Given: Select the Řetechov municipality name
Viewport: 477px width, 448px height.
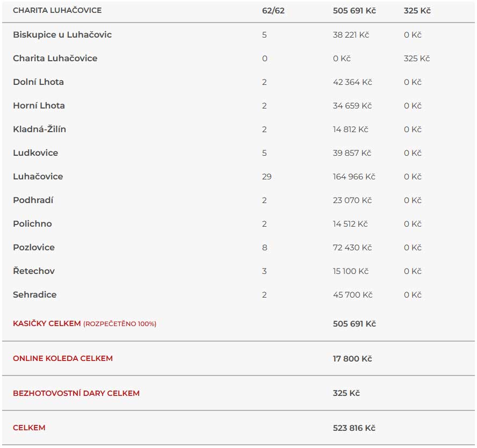Looking at the screenshot, I should [34, 271].
